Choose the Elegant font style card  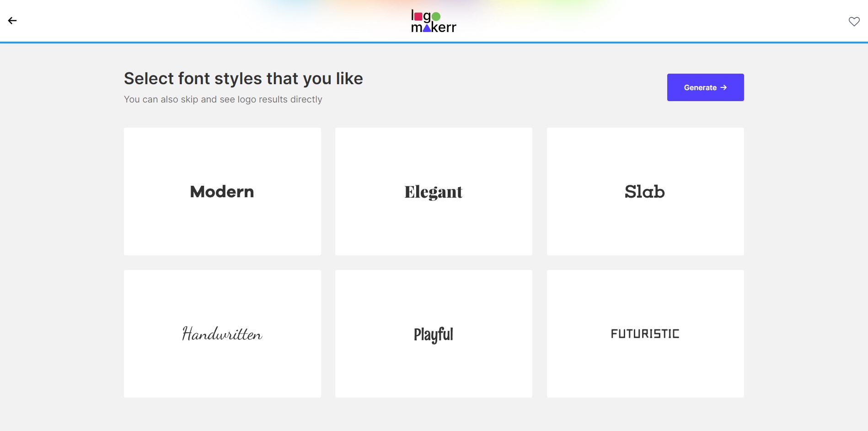pyautogui.click(x=434, y=191)
